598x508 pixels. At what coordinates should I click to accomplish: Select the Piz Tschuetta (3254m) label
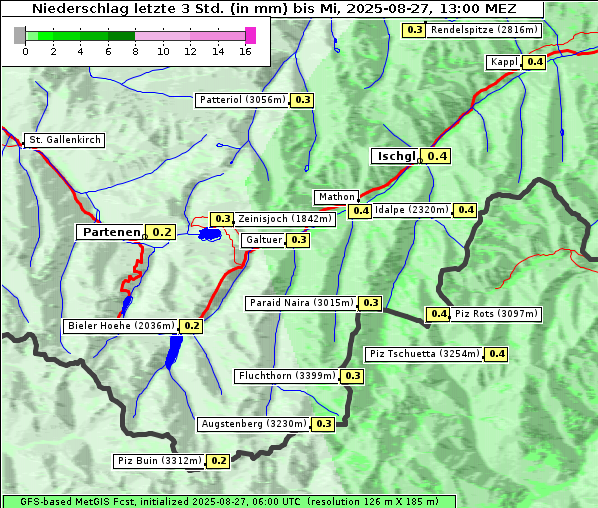pyautogui.click(x=424, y=354)
